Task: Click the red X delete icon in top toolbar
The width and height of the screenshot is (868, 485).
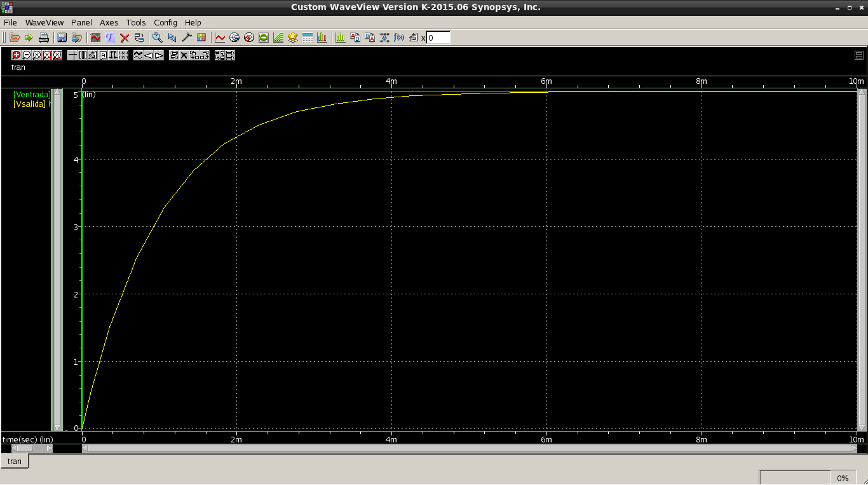Action: click(x=125, y=38)
